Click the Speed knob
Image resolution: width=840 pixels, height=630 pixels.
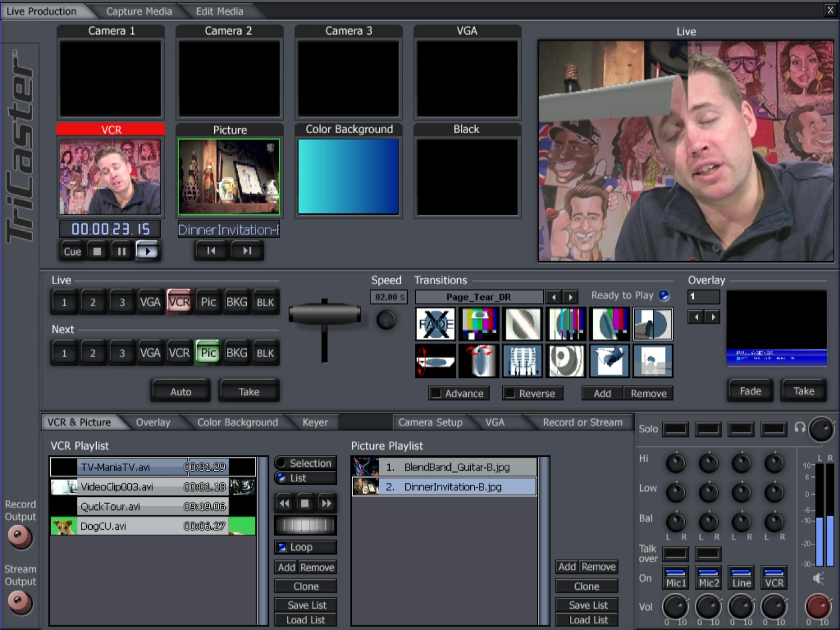[386, 320]
